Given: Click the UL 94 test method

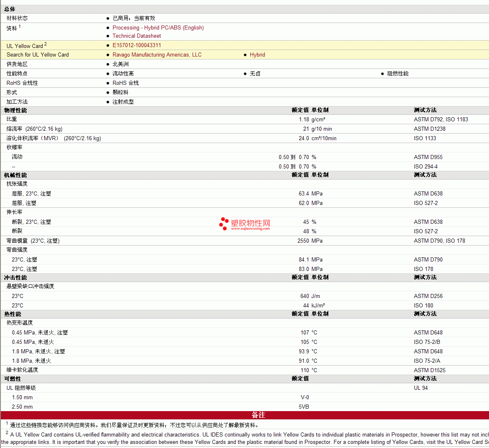Looking at the screenshot, I should (421, 388).
